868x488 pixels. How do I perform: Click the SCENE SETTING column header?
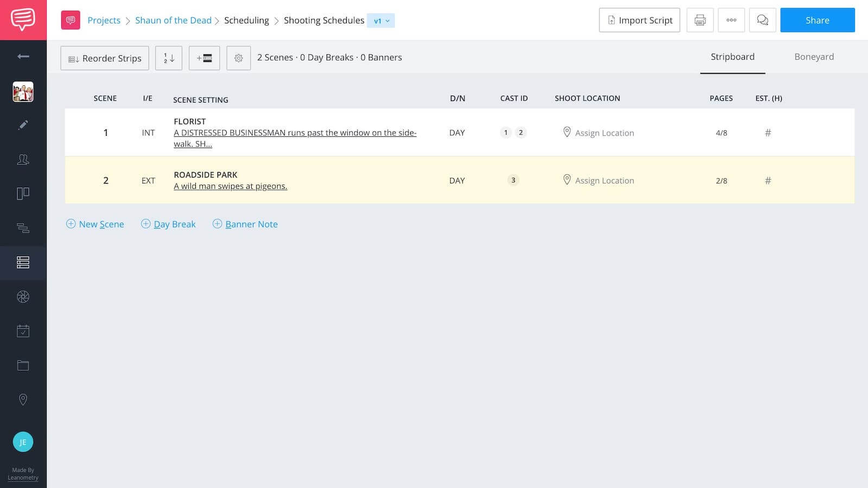(201, 100)
